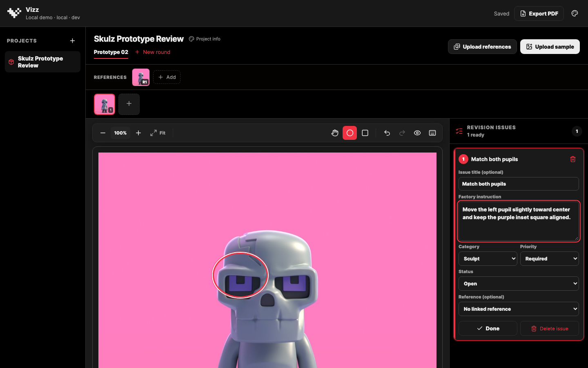Select the rectangle annotation tool
Screen dimensions: 588x368
[x=365, y=133]
